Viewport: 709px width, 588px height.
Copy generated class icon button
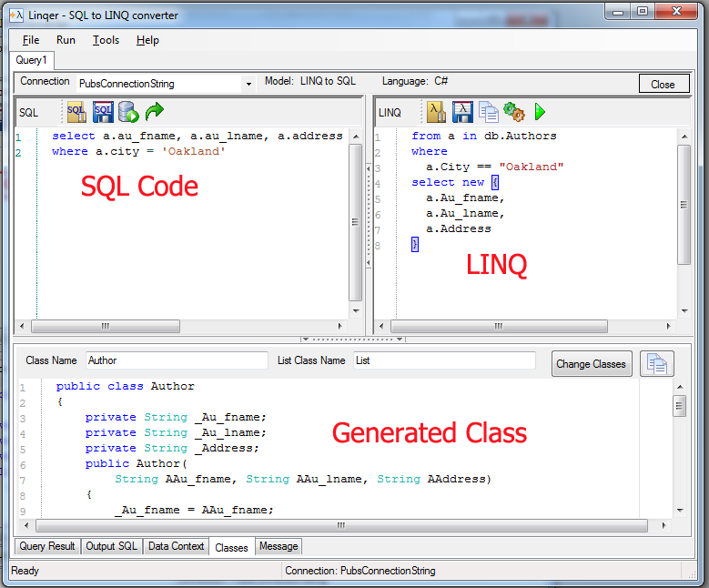[x=656, y=363]
